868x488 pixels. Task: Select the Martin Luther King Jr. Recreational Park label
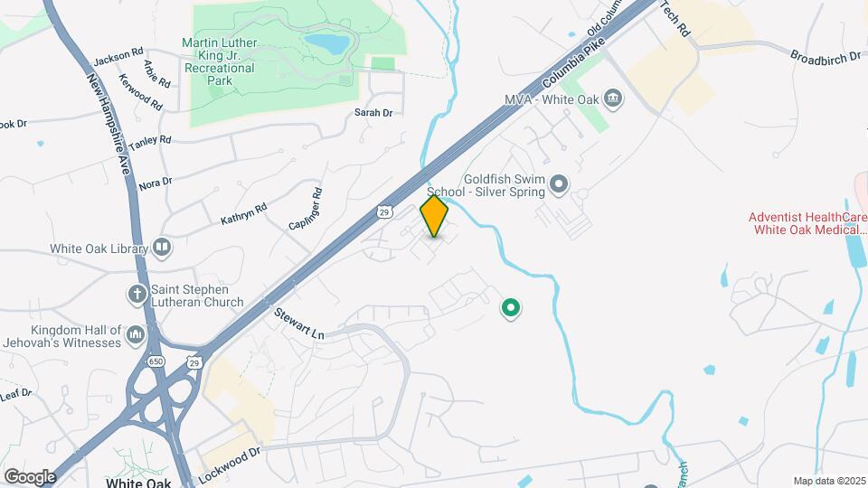[x=220, y=61]
